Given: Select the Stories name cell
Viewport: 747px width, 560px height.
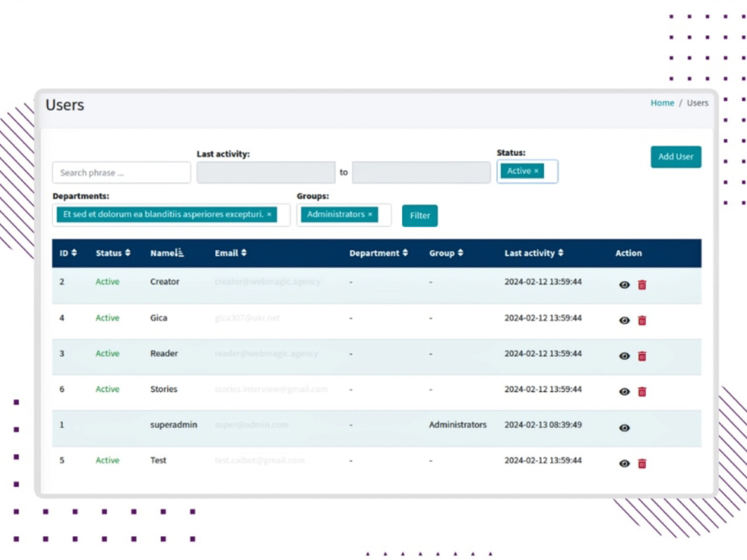Looking at the screenshot, I should [x=164, y=389].
